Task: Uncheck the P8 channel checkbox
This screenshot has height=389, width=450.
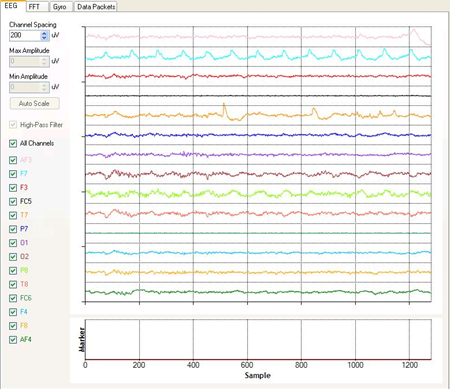Action: coord(13,270)
